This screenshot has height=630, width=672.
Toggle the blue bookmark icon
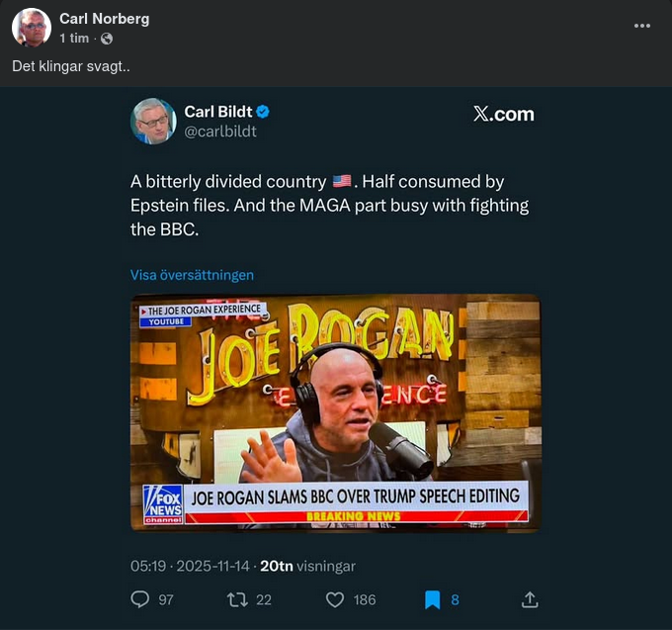pos(432,599)
